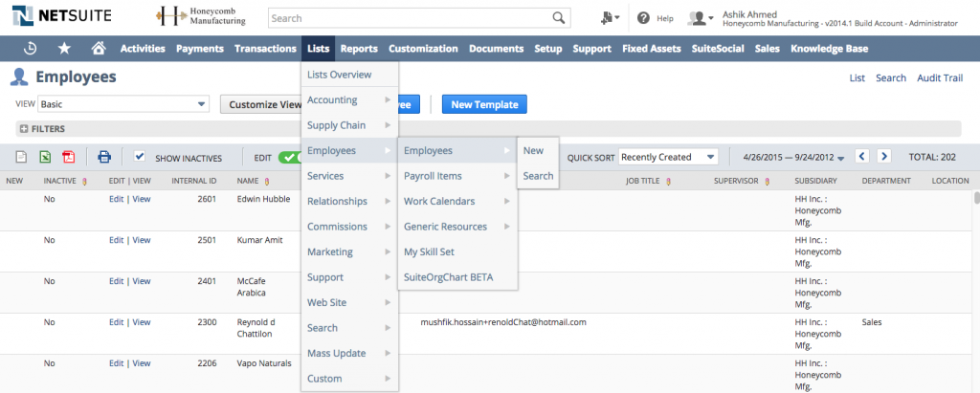980x393 pixels.
Task: Select Search in Employees submenu
Action: [538, 176]
